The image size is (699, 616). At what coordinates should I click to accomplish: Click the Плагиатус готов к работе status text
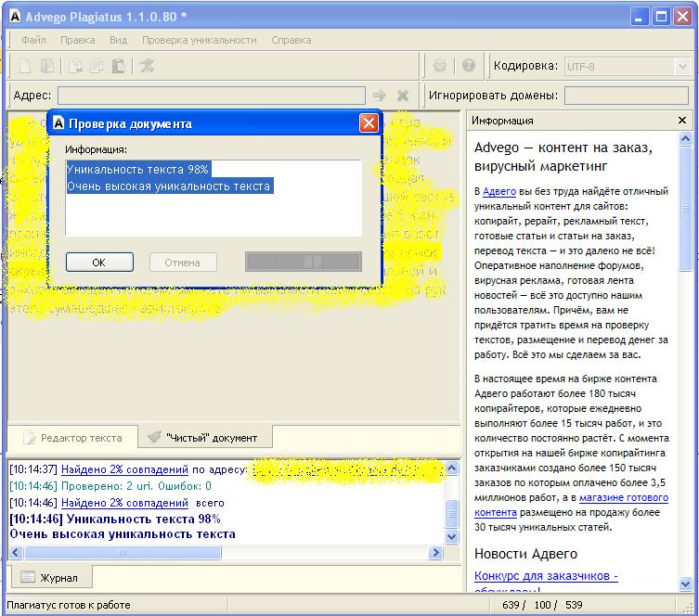(x=69, y=605)
